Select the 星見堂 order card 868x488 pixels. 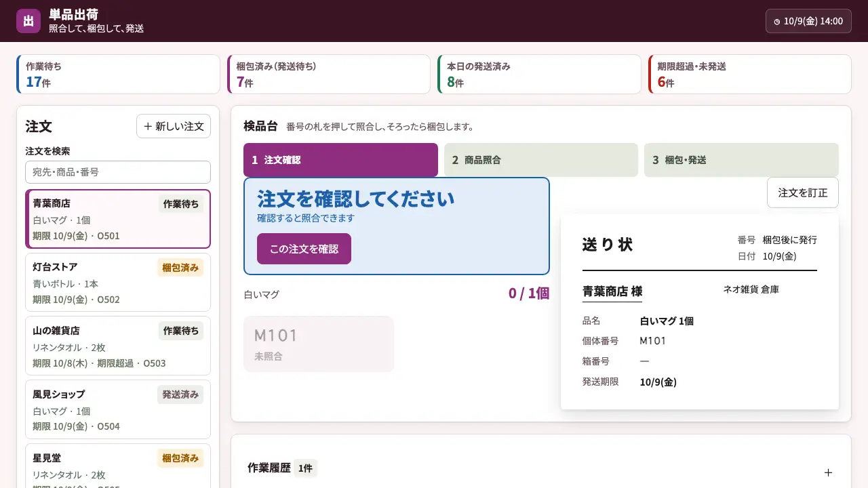(118, 466)
